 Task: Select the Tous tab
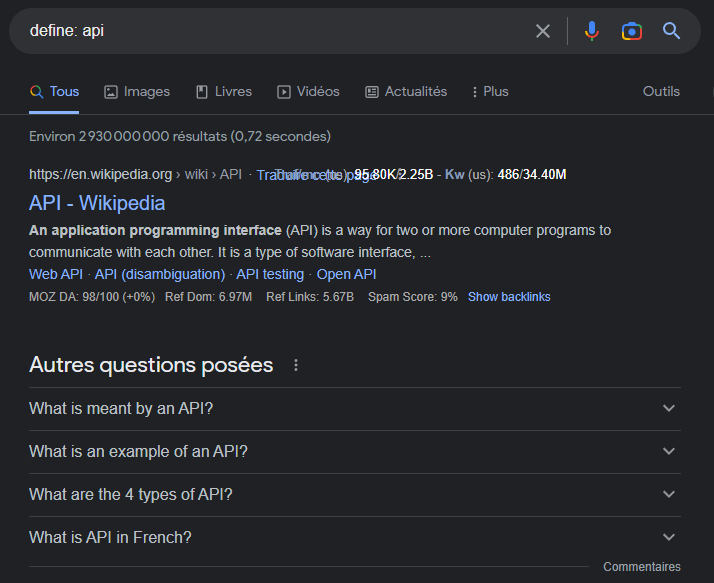(54, 92)
